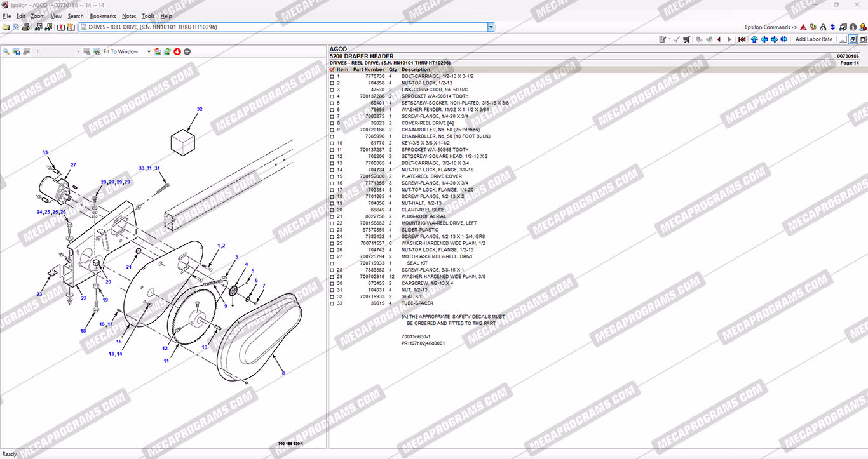
Task: Go to the first page with red rewind icon
Action: tap(742, 39)
